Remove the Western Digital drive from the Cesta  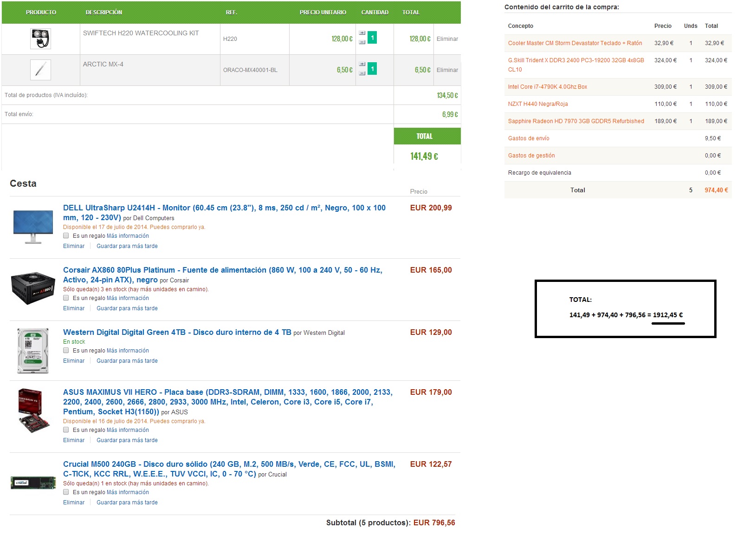pyautogui.click(x=74, y=361)
